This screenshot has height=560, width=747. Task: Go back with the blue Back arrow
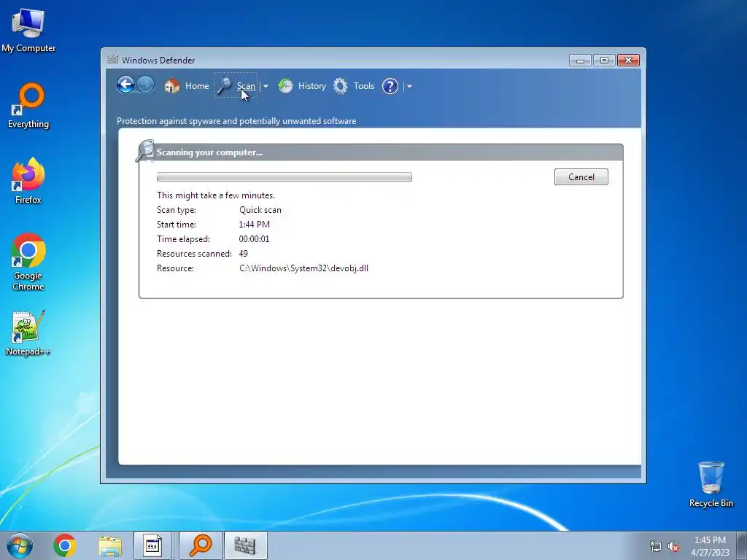125,85
